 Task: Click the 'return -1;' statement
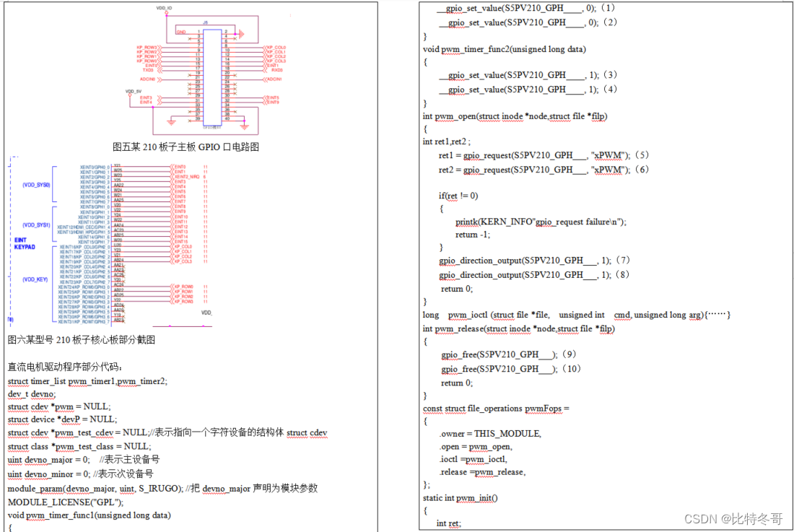(473, 235)
